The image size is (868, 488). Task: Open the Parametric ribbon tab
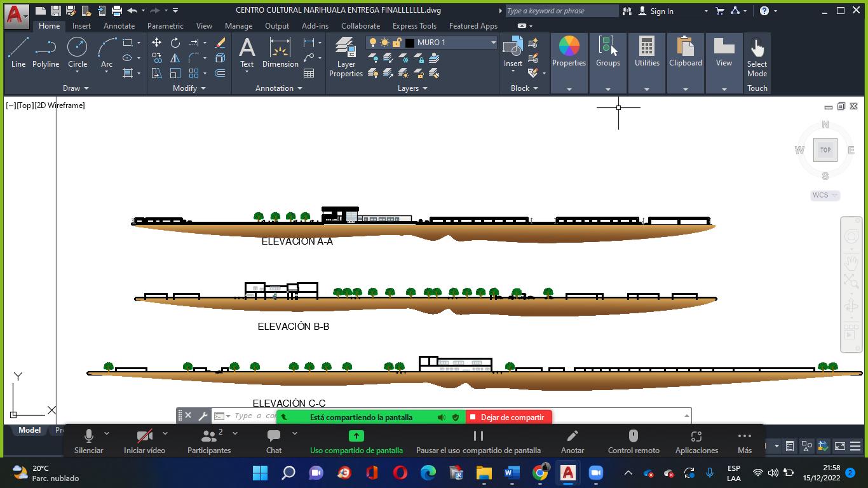165,26
